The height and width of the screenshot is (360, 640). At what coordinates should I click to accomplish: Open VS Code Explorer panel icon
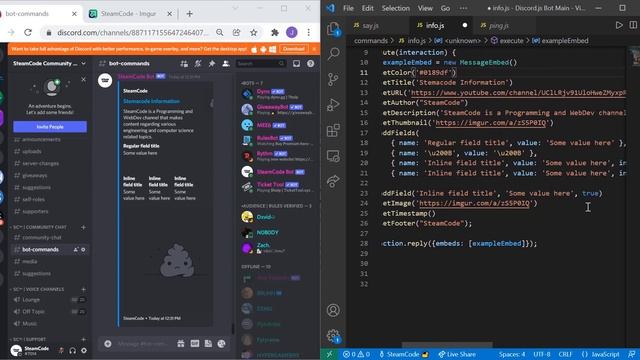tap(333, 29)
